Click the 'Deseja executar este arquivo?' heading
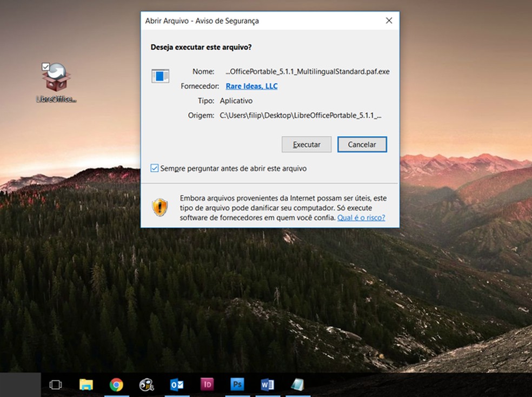Screen dimensions: 532x397 point(201,47)
